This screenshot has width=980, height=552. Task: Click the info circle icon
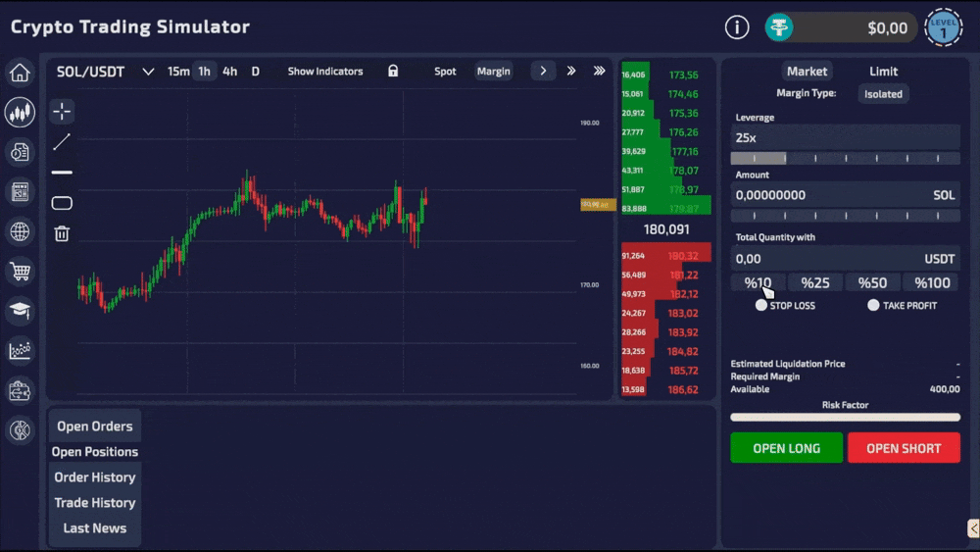coord(737,27)
